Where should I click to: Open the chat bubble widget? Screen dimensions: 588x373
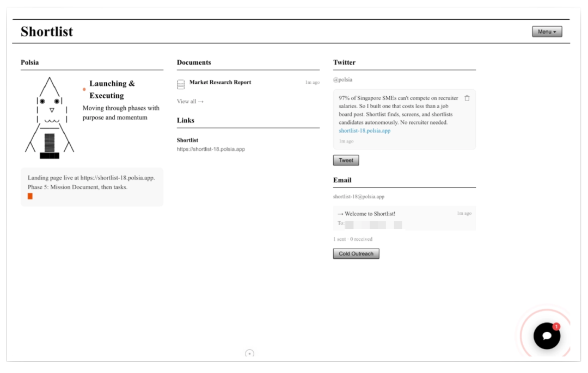point(547,336)
